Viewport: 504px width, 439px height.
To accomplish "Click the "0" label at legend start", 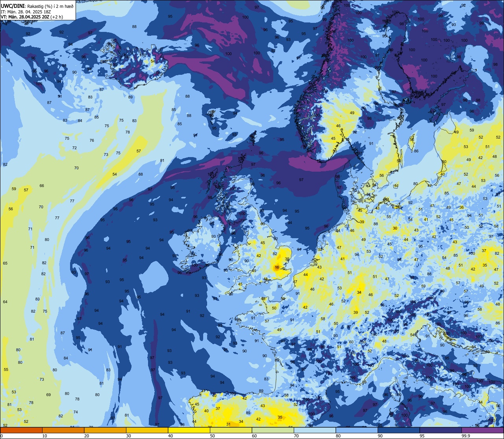I will point(1,436).
